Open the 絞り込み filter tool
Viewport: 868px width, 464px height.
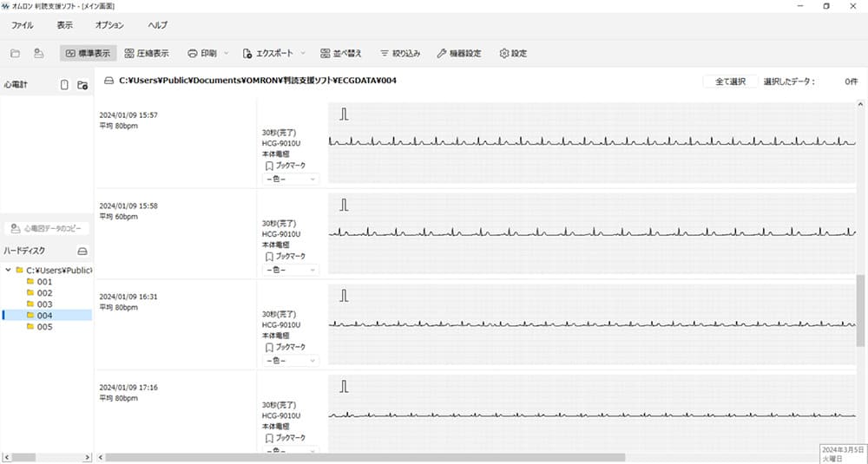tap(385, 53)
